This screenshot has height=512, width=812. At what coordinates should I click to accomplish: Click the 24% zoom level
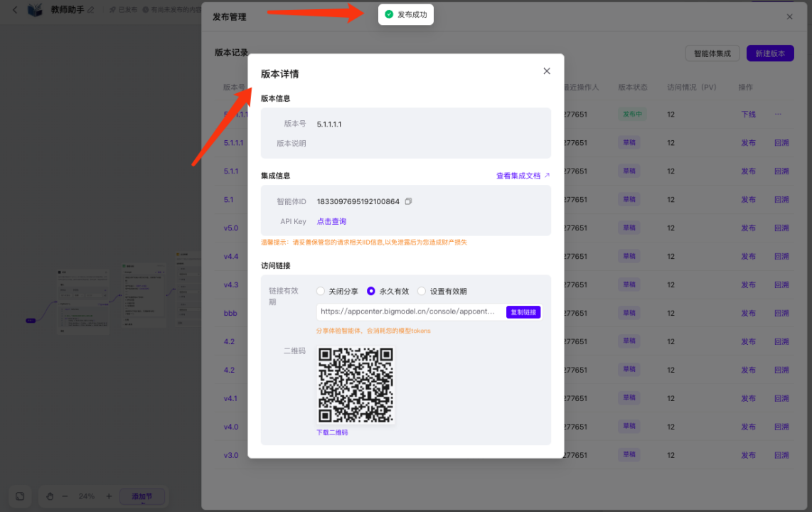pos(87,496)
